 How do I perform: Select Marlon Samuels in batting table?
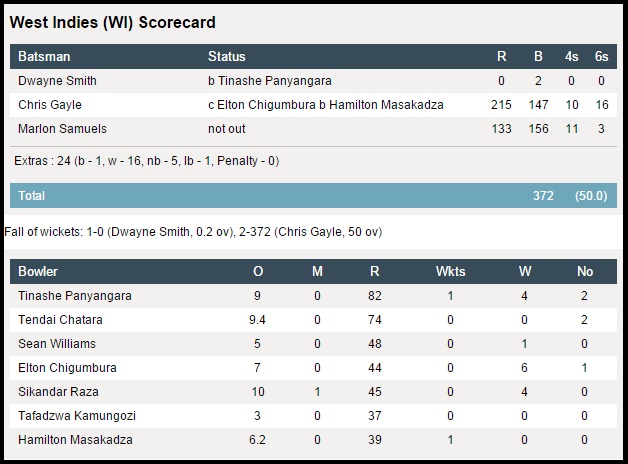point(62,129)
